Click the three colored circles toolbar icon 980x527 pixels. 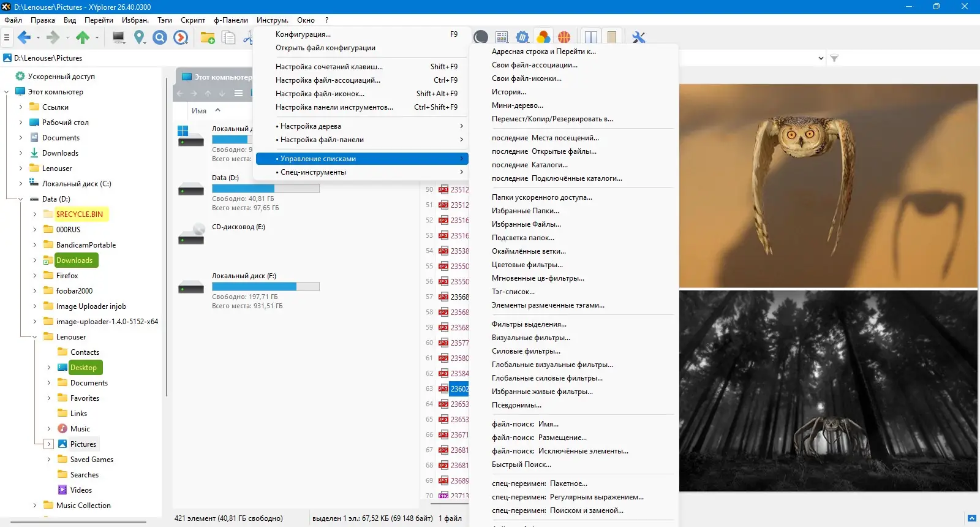(543, 38)
